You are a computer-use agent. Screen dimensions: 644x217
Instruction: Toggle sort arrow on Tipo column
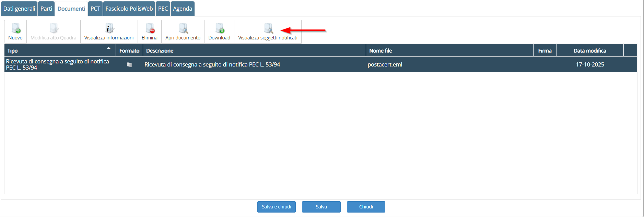[109, 48]
